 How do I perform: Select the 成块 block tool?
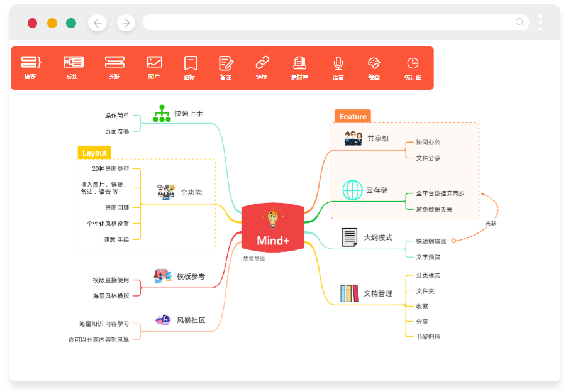[x=74, y=62]
